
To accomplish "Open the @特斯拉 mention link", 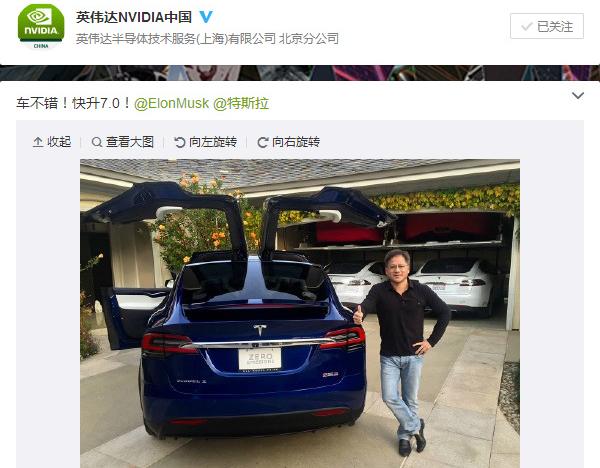I will coord(241,103).
